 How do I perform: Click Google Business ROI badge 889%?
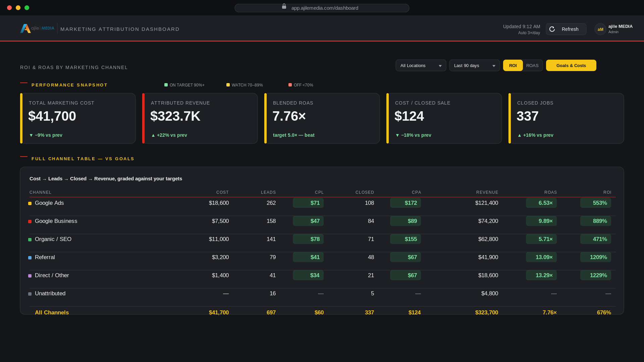[x=596, y=221]
